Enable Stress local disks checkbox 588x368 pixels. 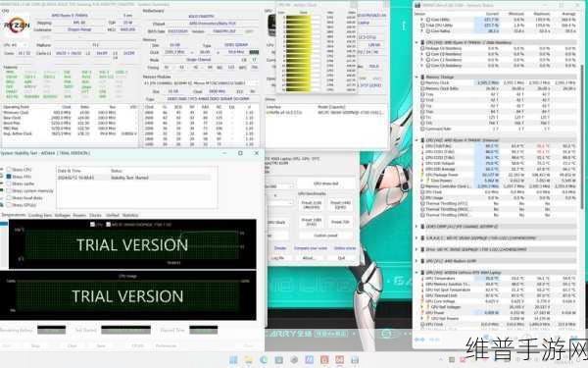9,198
